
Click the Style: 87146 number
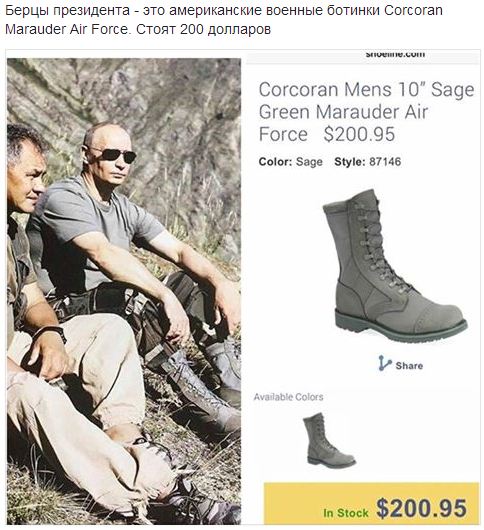pyautogui.click(x=385, y=162)
